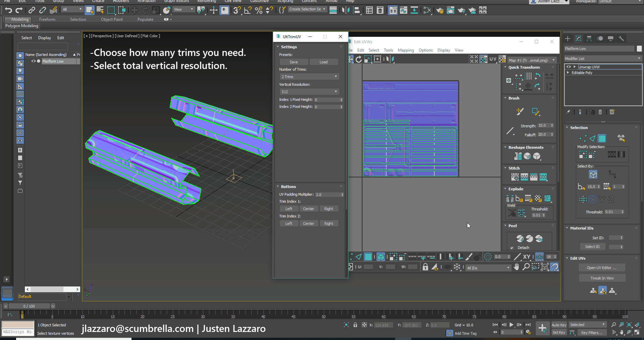
Task: Open the Tools menu in Edit UVWs
Action: coord(388,50)
